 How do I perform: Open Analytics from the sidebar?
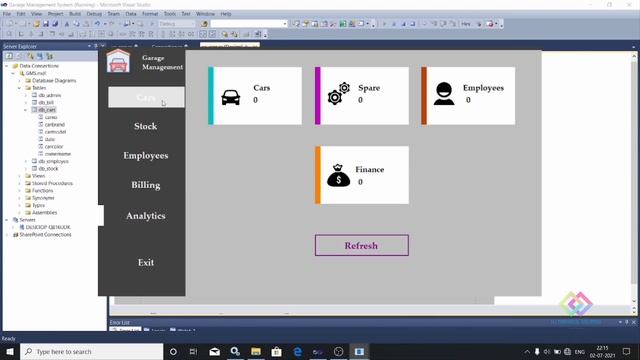tap(146, 216)
